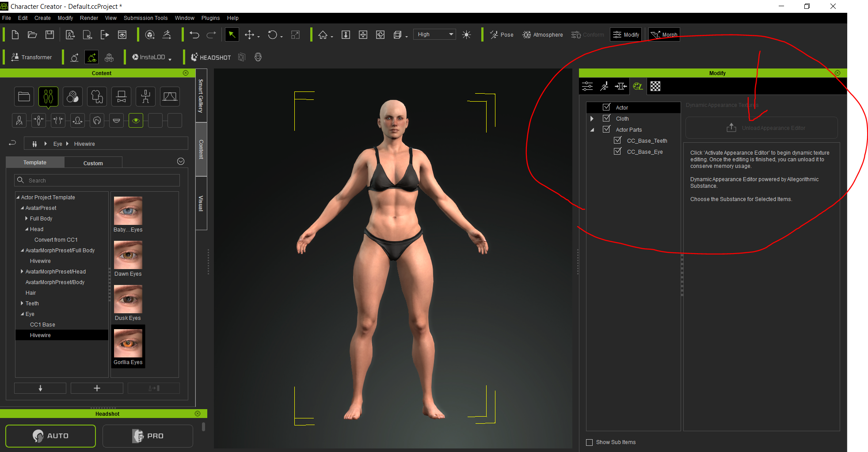Uncheck CC_Base_Eye
The width and height of the screenshot is (868, 452).
coord(617,151)
